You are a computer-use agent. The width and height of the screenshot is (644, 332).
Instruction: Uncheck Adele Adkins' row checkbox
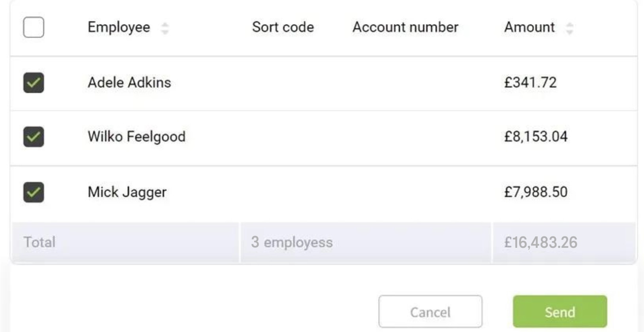coord(34,83)
